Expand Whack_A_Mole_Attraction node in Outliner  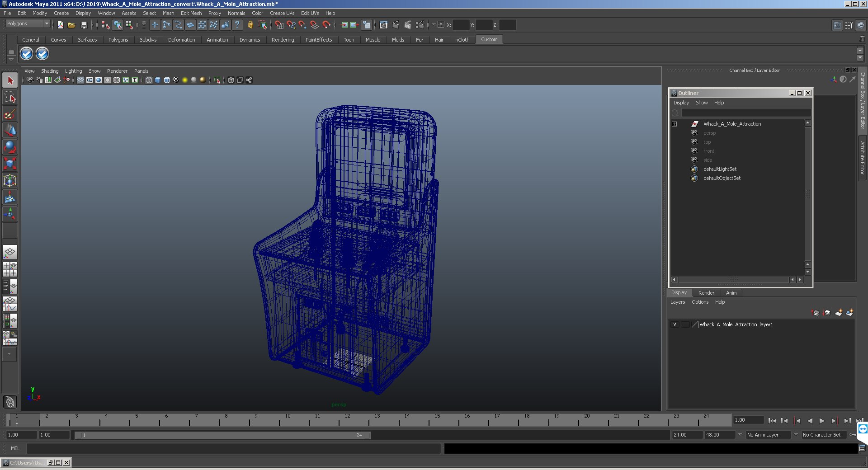(674, 124)
